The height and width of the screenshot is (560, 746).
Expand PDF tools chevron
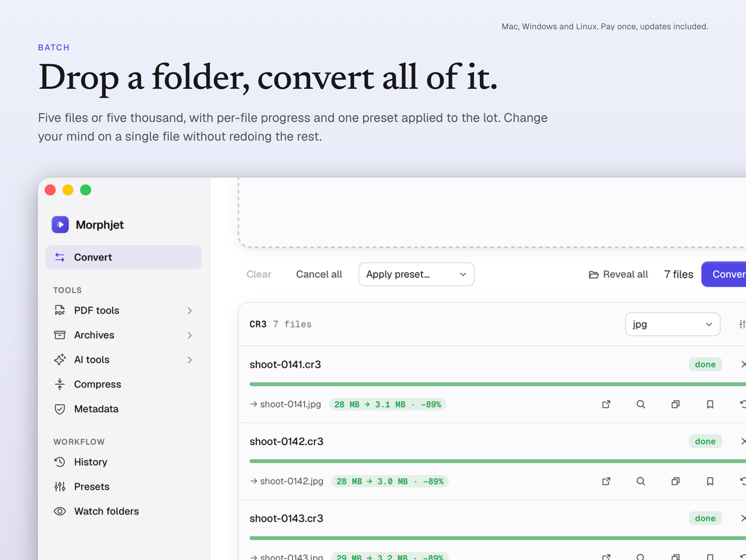pos(189,310)
